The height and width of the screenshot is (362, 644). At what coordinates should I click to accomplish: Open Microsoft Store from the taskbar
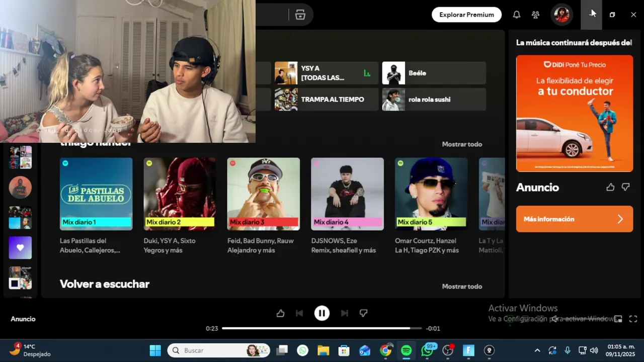pyautogui.click(x=344, y=350)
